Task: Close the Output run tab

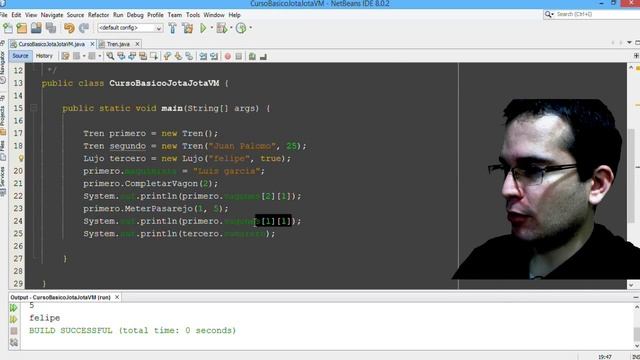Action: (x=117, y=297)
